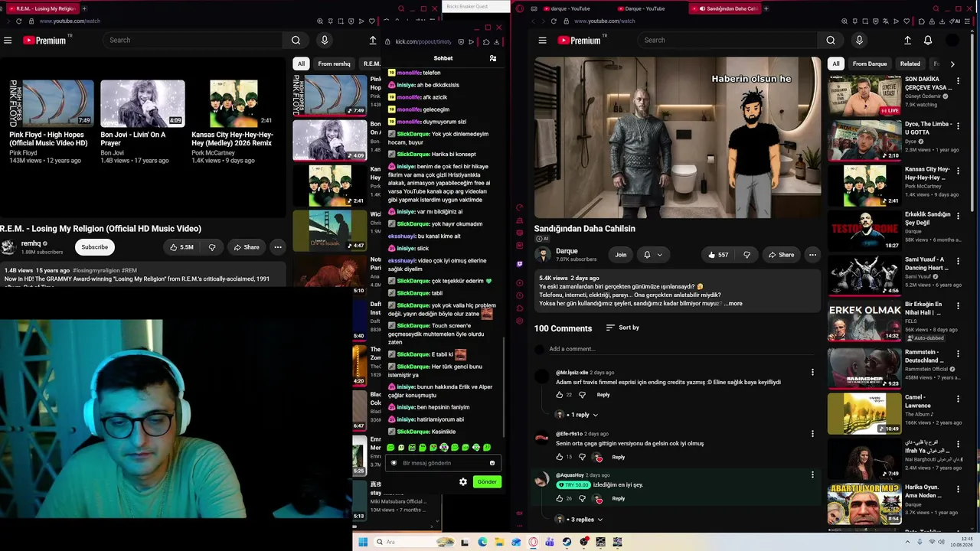The height and width of the screenshot is (551, 980).
Task: Open the Opera GX sidebar Twitch icon
Action: tap(520, 264)
